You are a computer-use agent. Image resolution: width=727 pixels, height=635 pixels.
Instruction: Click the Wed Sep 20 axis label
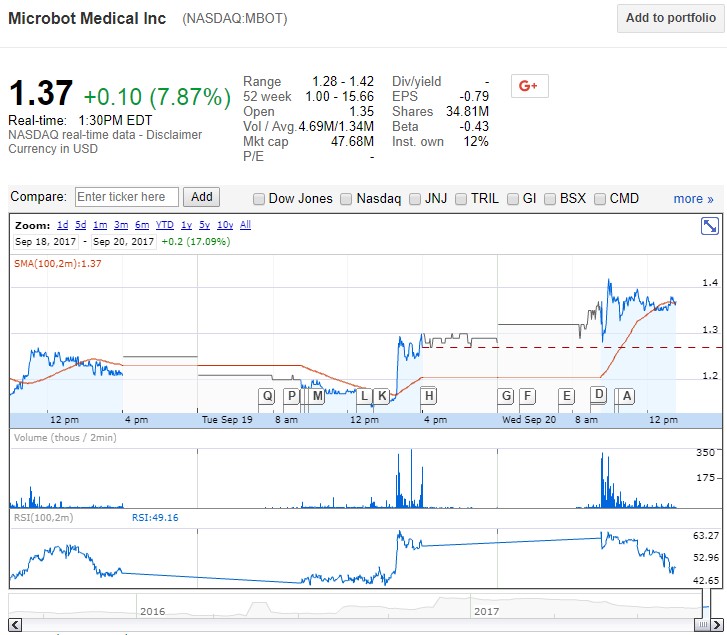[529, 420]
